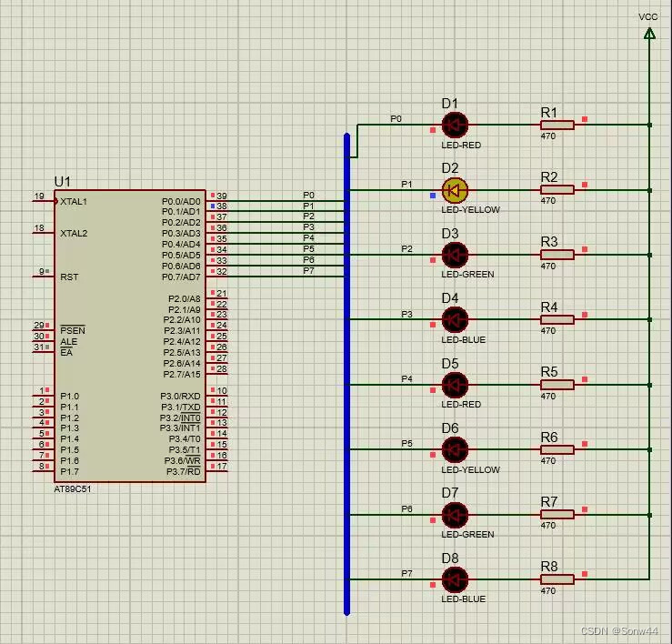Select resistor R8 symbol
Screen dimensions: 672x644
coord(557,579)
